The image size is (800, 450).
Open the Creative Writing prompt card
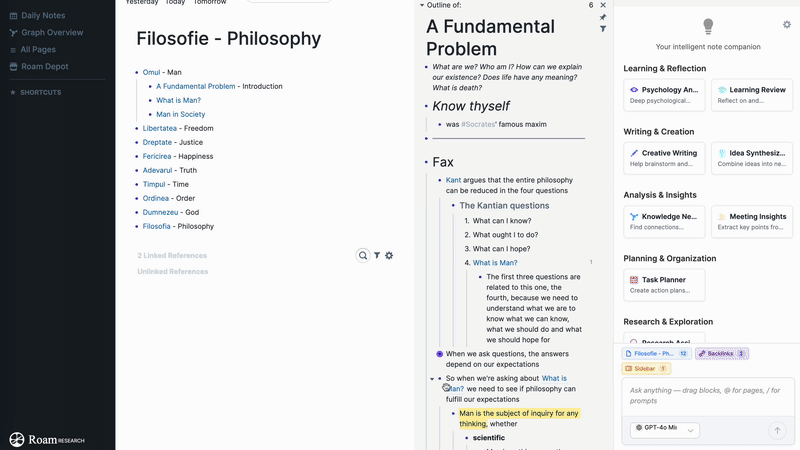[x=663, y=158]
